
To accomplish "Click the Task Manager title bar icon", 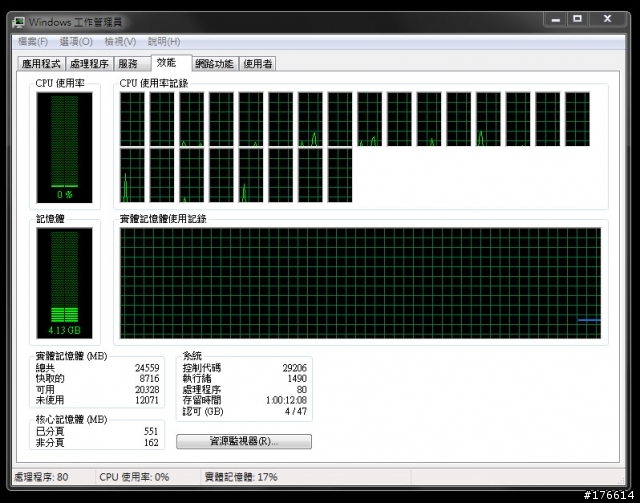I will click(x=19, y=22).
